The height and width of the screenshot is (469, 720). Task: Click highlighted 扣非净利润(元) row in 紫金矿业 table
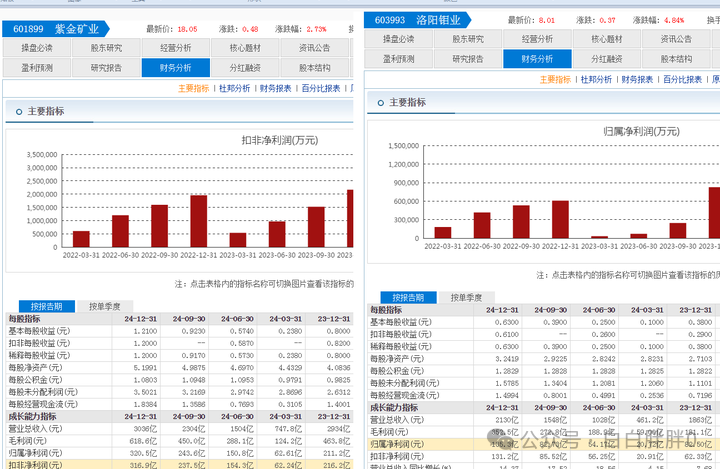179,464
